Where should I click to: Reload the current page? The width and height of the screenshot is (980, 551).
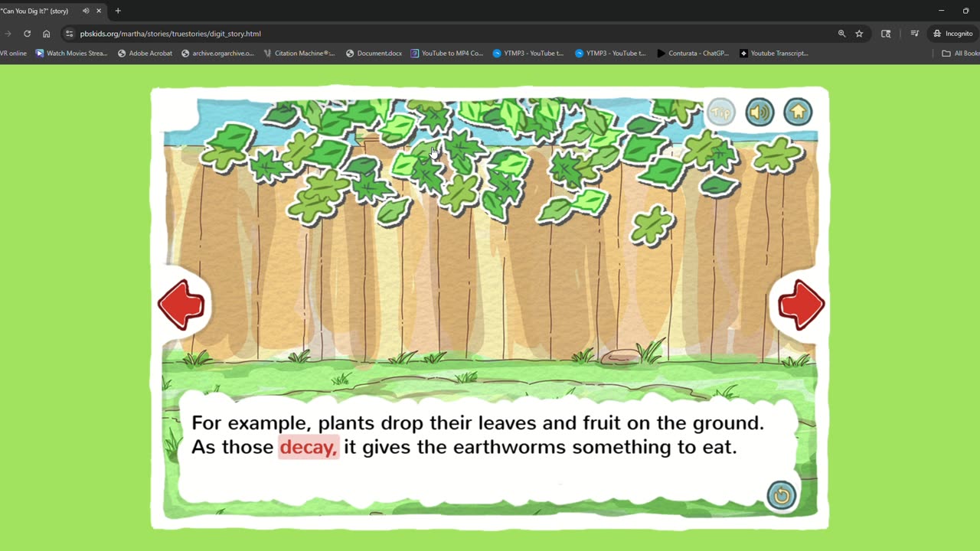click(27, 34)
